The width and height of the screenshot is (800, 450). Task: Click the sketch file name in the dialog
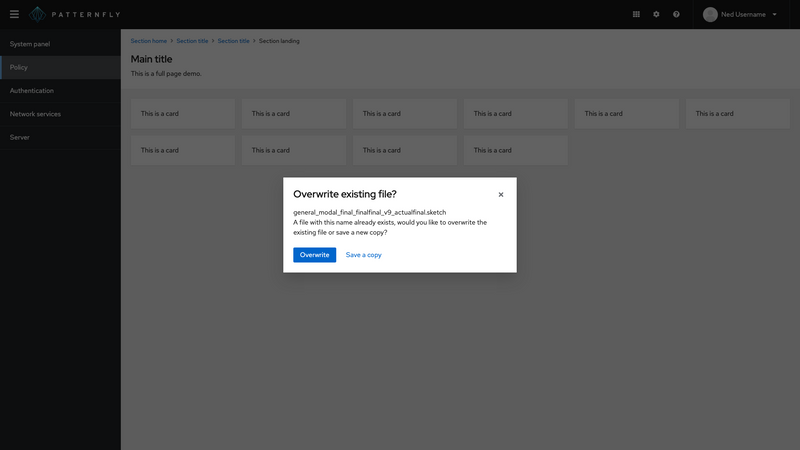369,212
